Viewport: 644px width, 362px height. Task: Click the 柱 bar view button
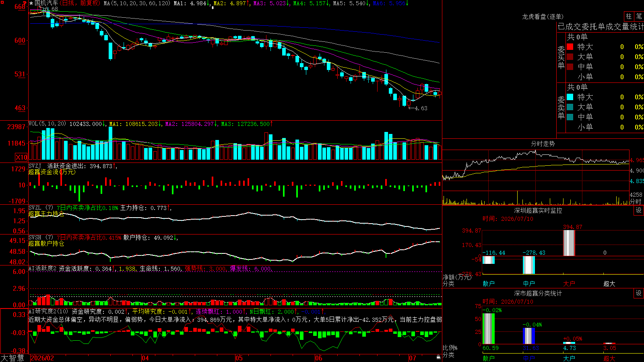(629, 16)
